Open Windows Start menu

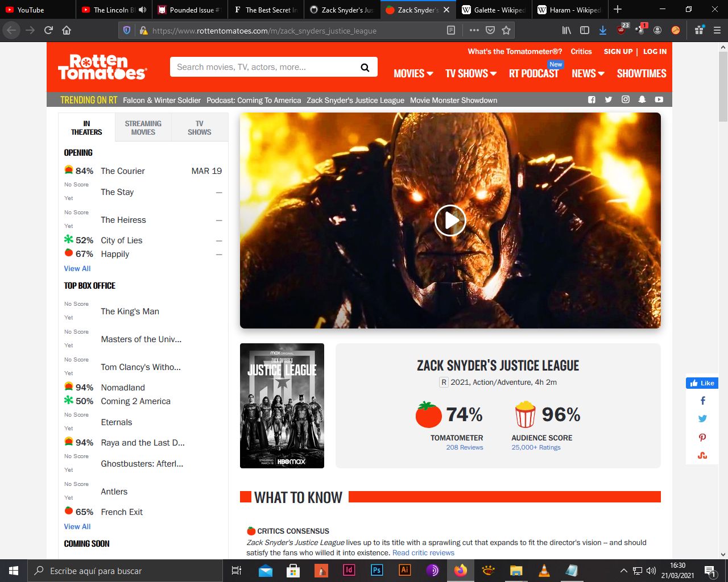pyautogui.click(x=14, y=571)
